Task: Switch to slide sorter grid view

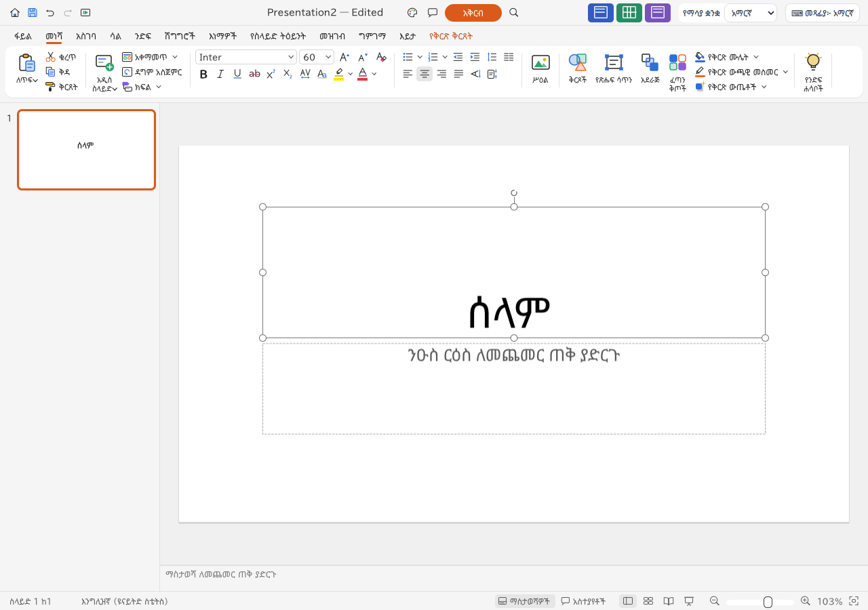Action: pyautogui.click(x=648, y=601)
